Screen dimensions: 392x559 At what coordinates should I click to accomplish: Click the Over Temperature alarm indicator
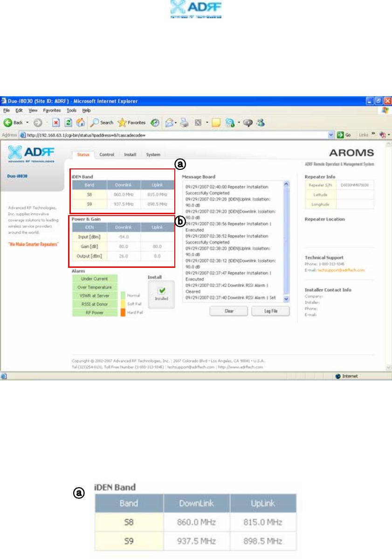click(x=95, y=287)
